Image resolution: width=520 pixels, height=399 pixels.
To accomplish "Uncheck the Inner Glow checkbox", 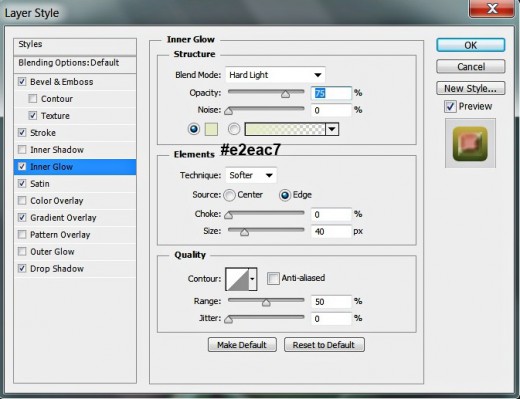I will (22, 167).
